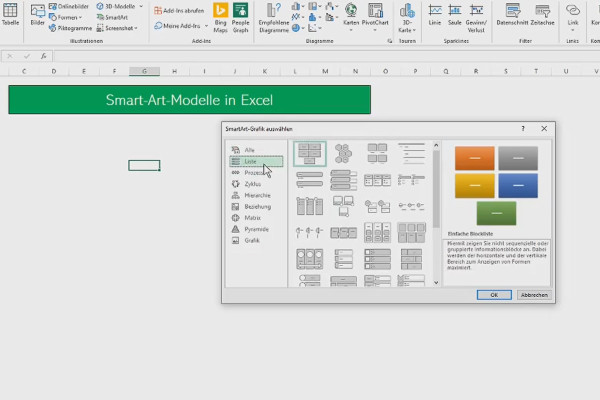This screenshot has width=600, height=400.
Task: Insert a Datenschnitt slicer
Action: pos(512,15)
